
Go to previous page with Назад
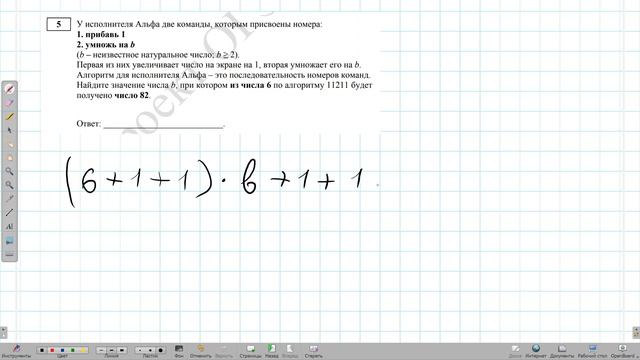[271, 351]
